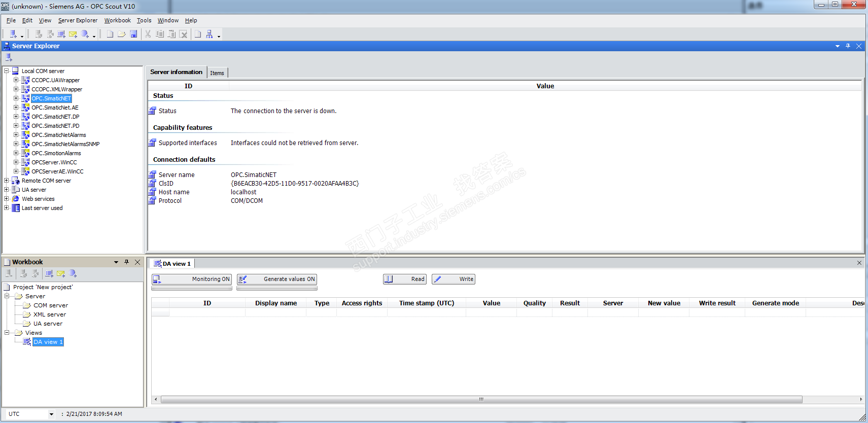Screen dimensions: 868x423
Task: Expand the CCOPC.UAWrapper node
Action: click(x=16, y=80)
